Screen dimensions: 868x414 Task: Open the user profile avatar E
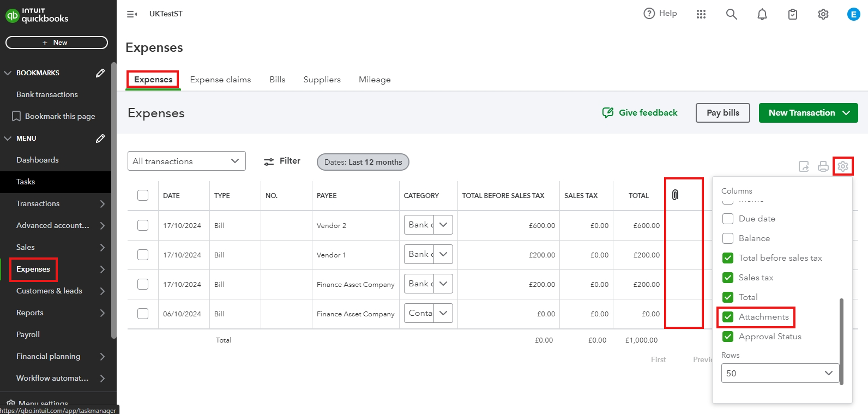tap(854, 14)
